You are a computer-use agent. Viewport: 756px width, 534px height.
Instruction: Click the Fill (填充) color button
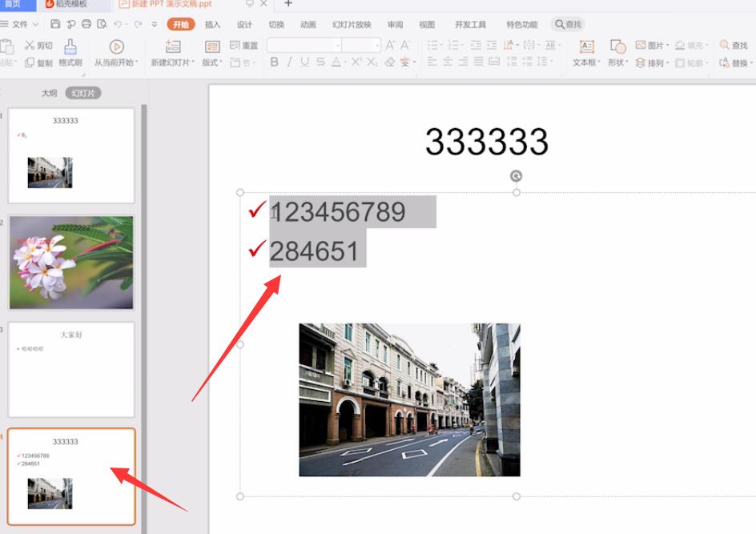[x=691, y=46]
